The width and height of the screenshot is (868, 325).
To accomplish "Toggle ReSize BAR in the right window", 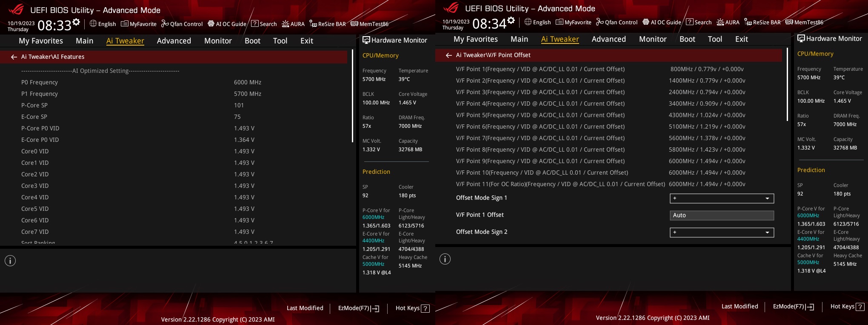I will click(x=762, y=22).
